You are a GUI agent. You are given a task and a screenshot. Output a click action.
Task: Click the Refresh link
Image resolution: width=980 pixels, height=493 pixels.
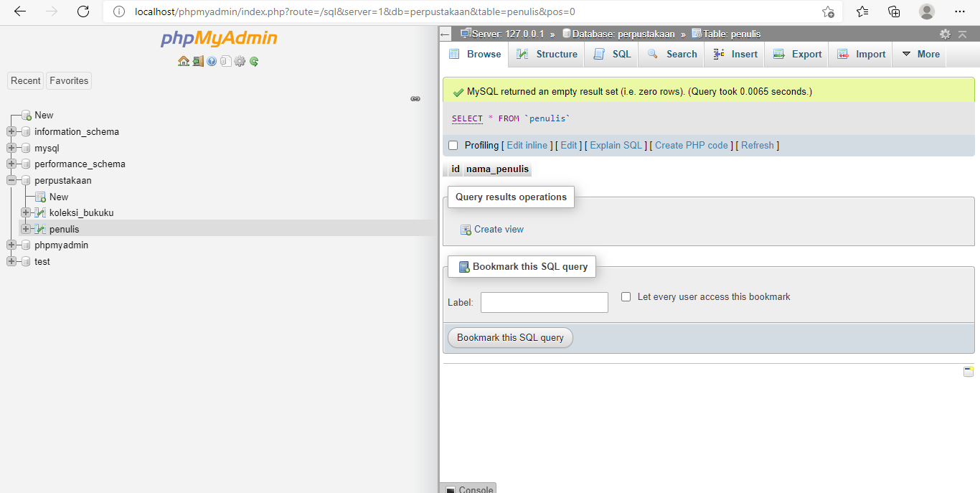tap(758, 145)
